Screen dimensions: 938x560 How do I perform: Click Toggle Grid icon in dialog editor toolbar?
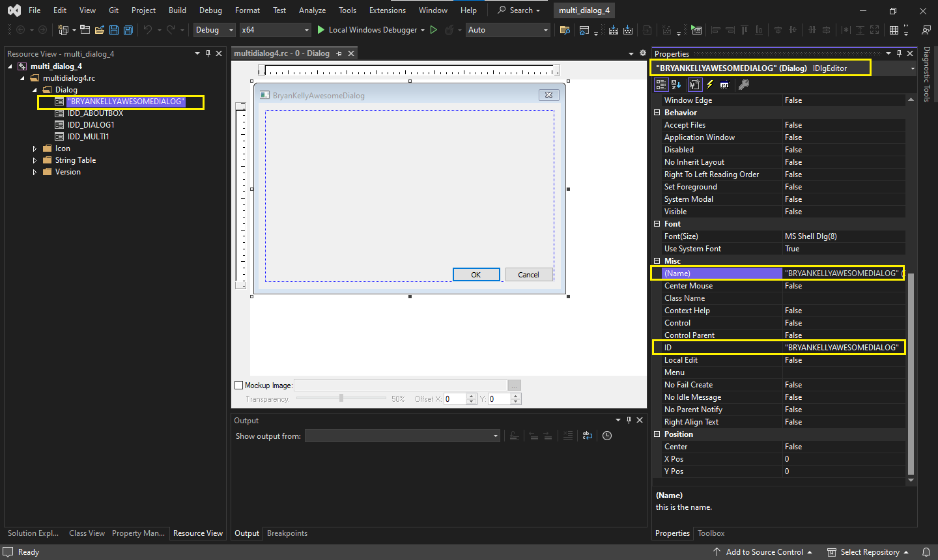(894, 30)
